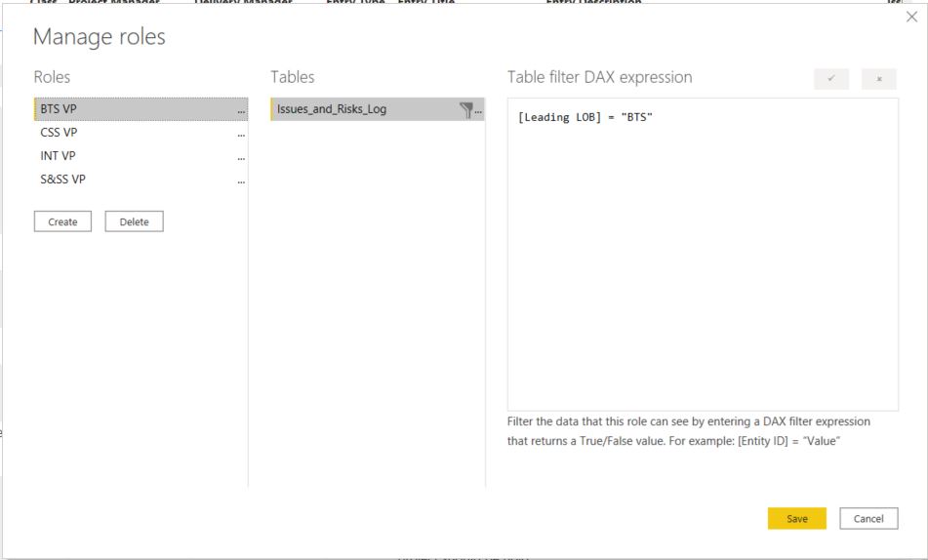Discard DAX expression changes with the x button

pos(879,79)
